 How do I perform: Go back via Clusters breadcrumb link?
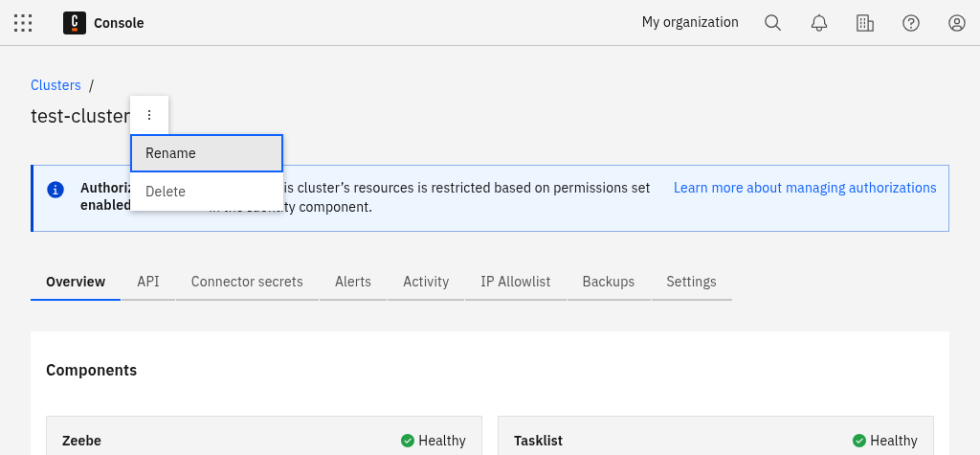coord(56,85)
